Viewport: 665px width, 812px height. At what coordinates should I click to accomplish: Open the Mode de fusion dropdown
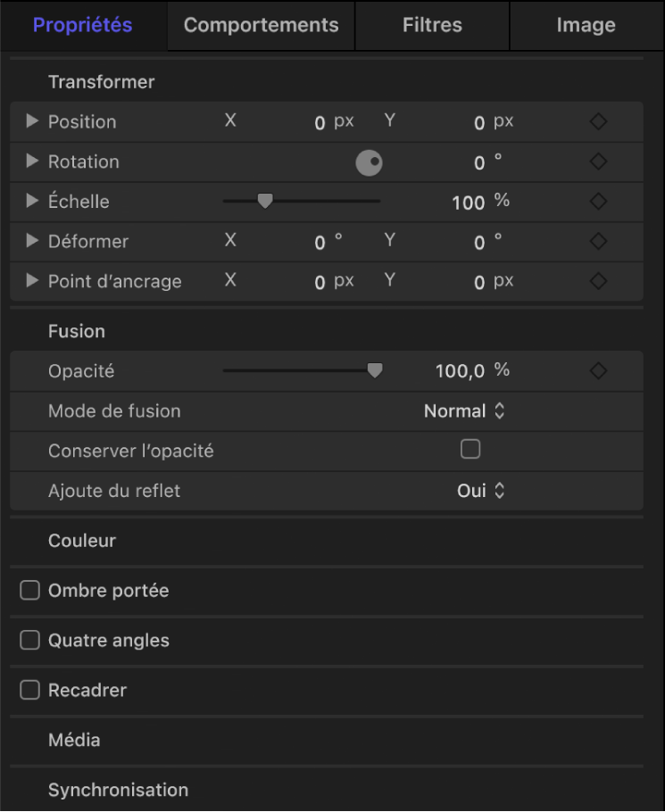click(464, 411)
